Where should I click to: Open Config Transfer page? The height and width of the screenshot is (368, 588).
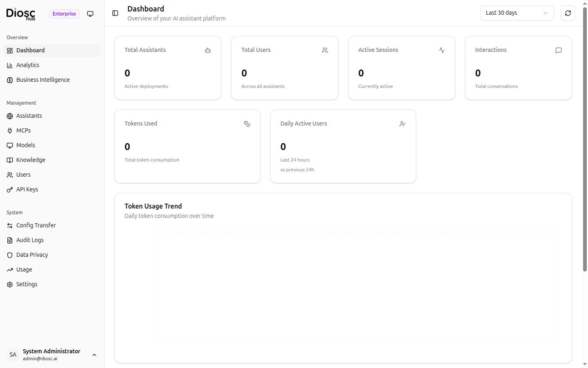(x=52, y=225)
